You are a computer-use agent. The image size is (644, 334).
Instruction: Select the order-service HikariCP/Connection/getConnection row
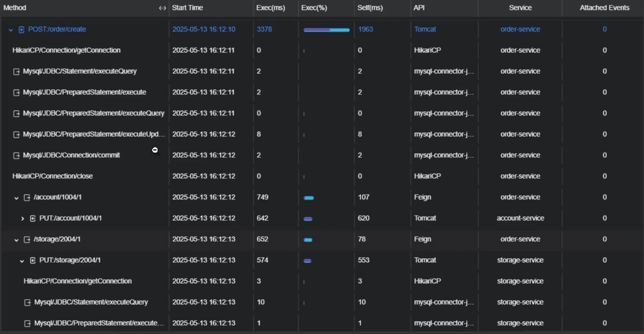322,50
